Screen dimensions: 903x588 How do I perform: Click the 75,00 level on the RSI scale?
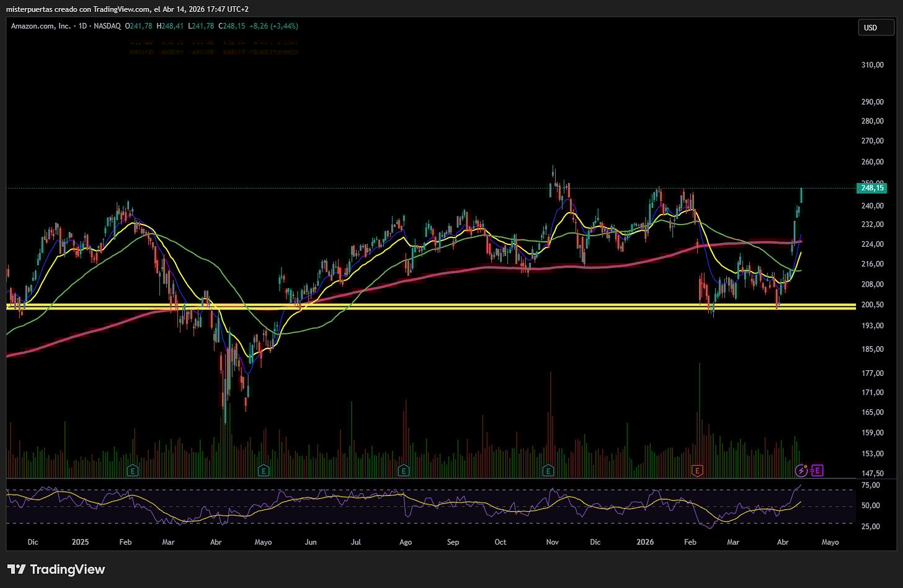[x=870, y=486]
